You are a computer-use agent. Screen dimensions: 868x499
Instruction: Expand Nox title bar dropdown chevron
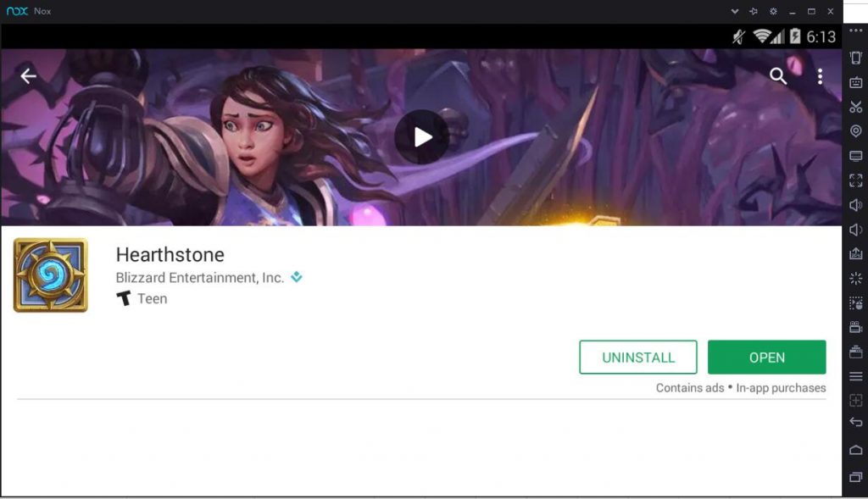coord(735,11)
